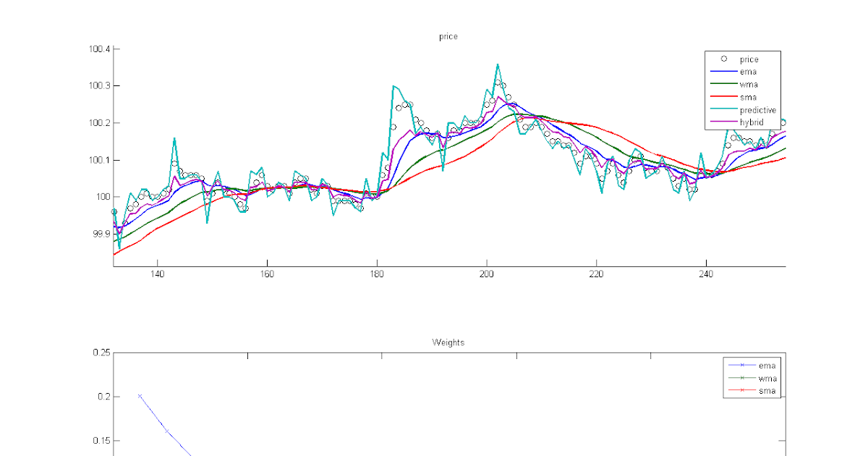This screenshot has width=868, height=456.
Task: Click the 240 x-axis tick label
Action: point(706,274)
